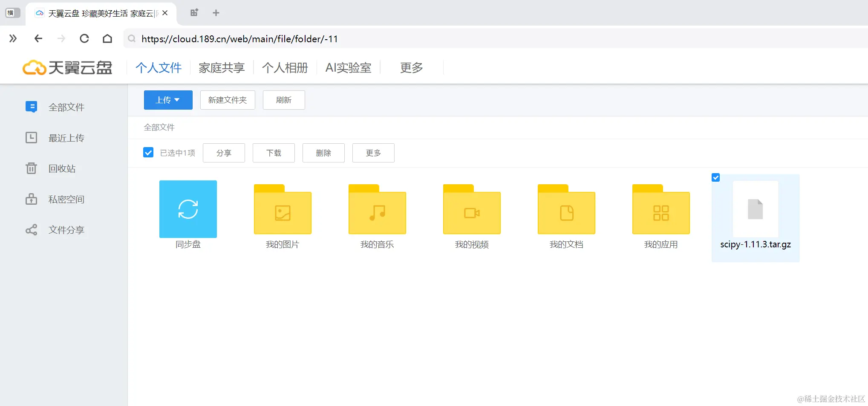Click the browser forward arrow
Screen dimensions: 868x406
(x=61, y=39)
